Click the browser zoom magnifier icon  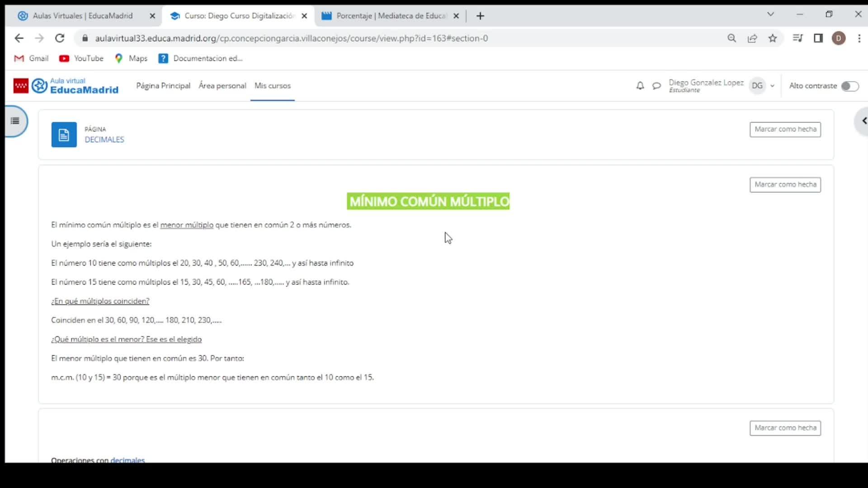(731, 38)
